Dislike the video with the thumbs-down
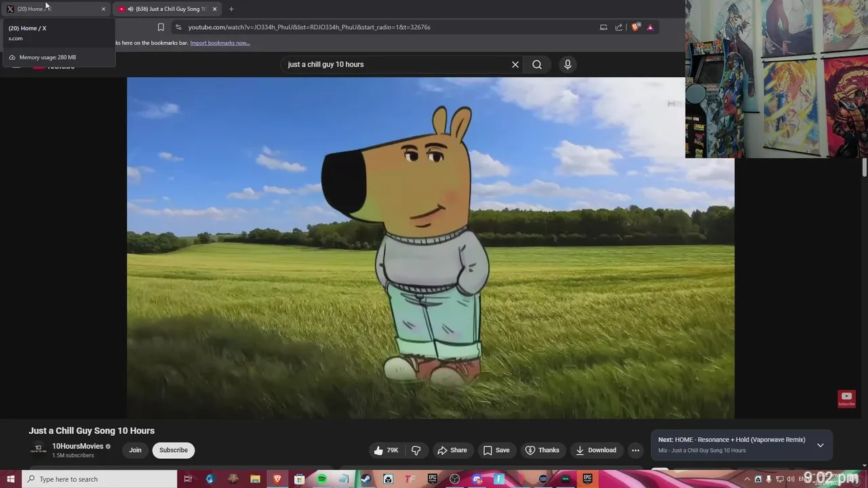 point(416,450)
